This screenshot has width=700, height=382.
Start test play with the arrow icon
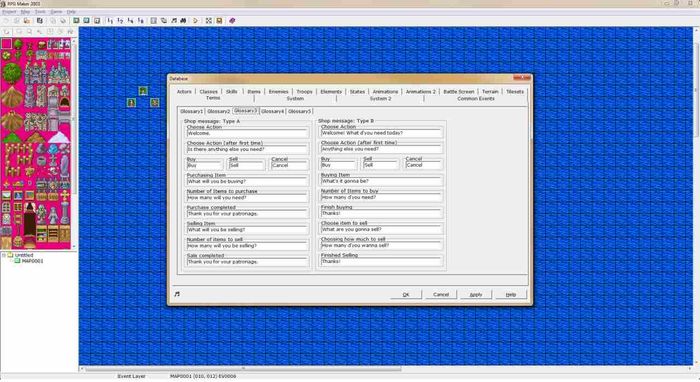pyautogui.click(x=196, y=21)
